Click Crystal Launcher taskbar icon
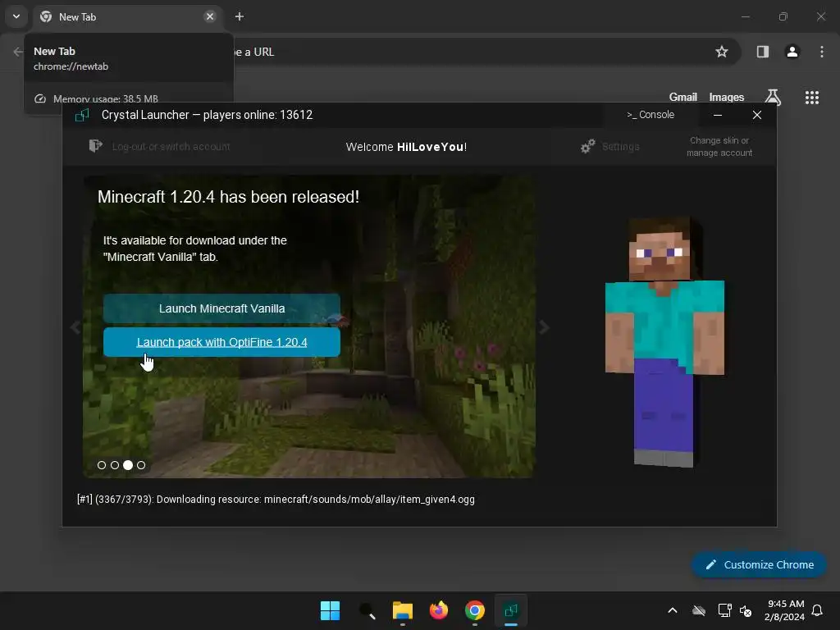Image resolution: width=840 pixels, height=630 pixels. coord(511,610)
